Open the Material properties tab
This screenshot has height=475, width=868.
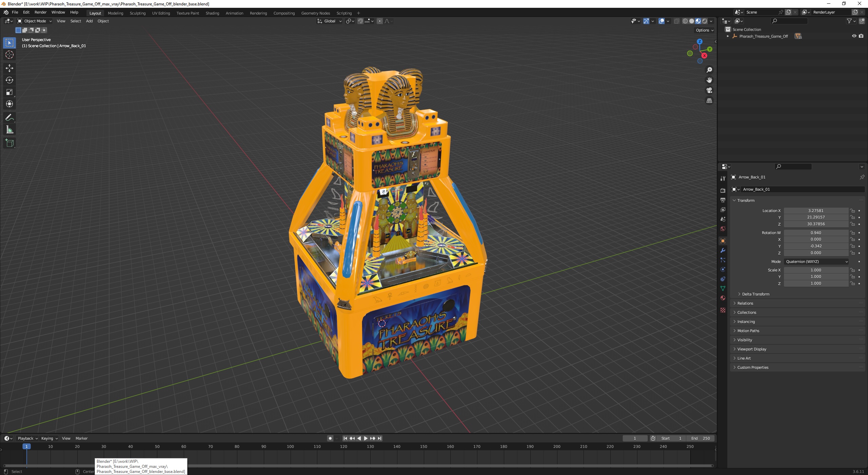tap(723, 298)
